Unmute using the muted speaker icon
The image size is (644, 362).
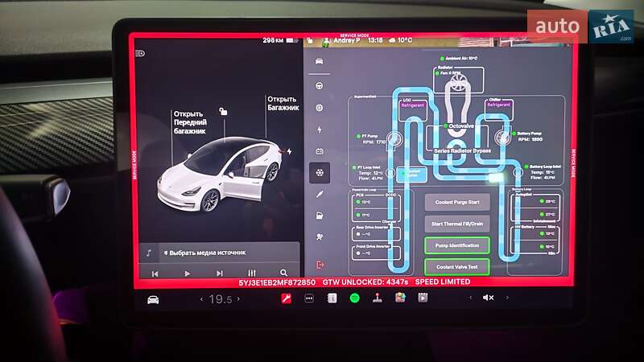click(488, 298)
